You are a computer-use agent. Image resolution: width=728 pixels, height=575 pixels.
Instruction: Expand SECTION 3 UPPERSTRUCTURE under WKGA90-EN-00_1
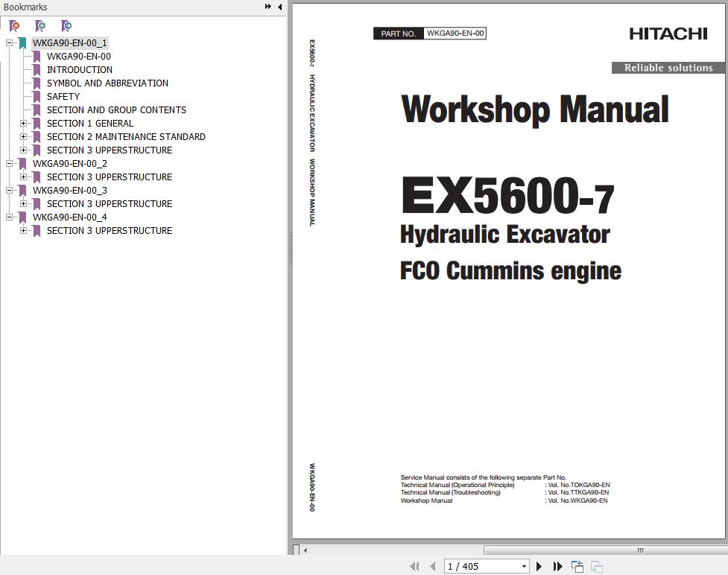pos(23,150)
